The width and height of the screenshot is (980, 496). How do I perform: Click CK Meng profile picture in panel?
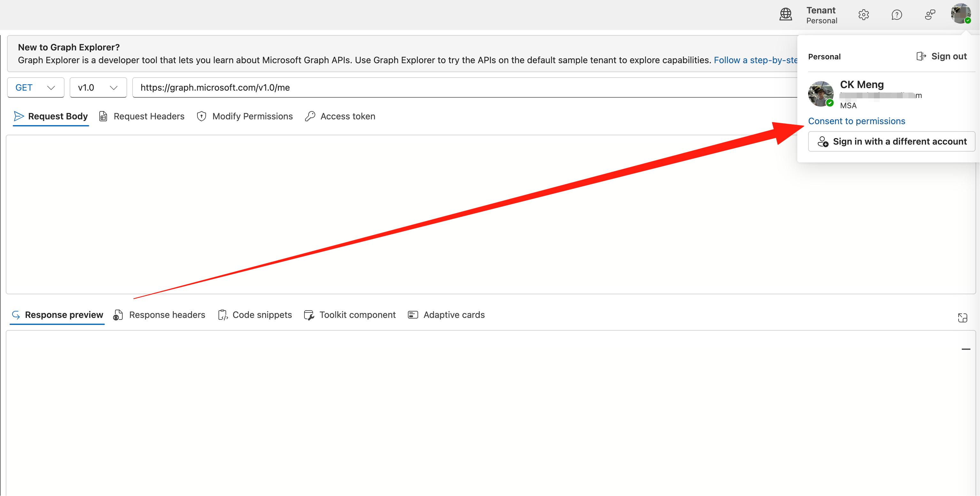[821, 94]
